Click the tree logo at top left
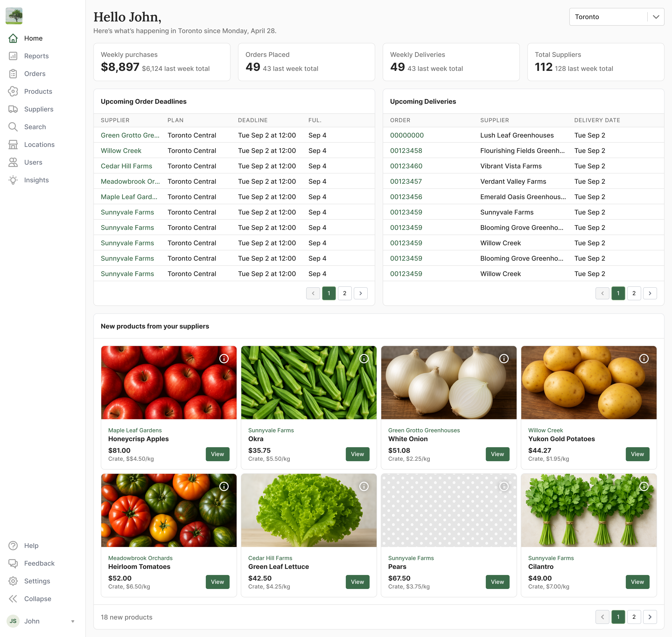Screen dimensions: 672x637 [14, 16]
